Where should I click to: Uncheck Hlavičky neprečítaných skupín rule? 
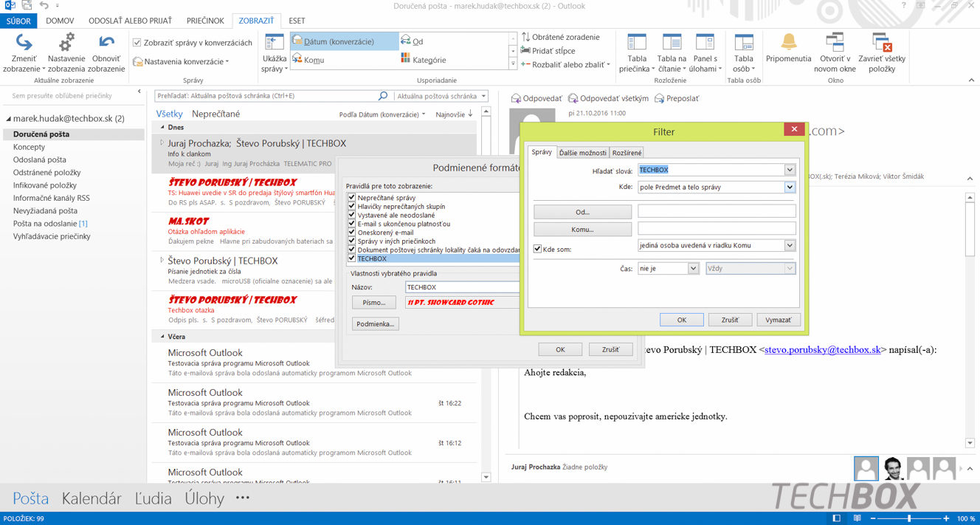[352, 207]
